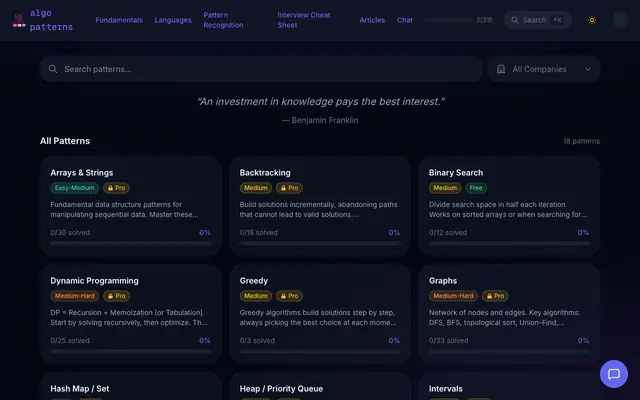The height and width of the screenshot is (400, 640).
Task: Click the 0/30 solved text
Action: 70,233
